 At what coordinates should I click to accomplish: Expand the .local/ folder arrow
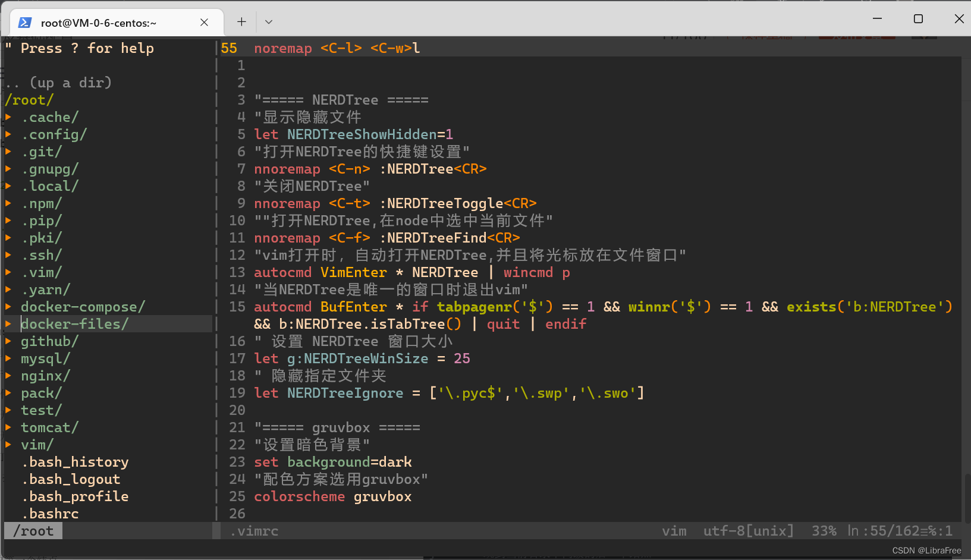click(8, 186)
